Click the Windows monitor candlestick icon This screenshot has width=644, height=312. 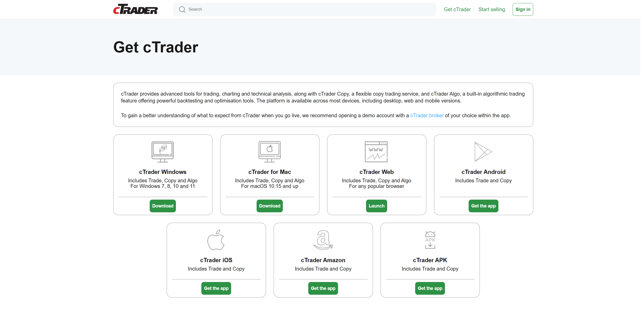click(x=163, y=152)
